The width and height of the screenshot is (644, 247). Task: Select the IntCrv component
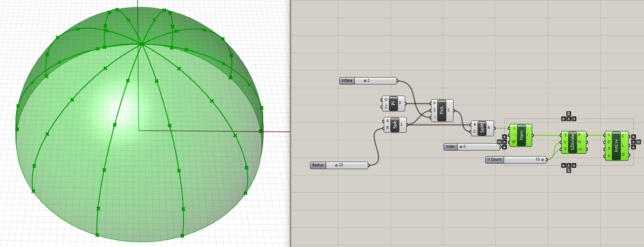[x=616, y=146]
